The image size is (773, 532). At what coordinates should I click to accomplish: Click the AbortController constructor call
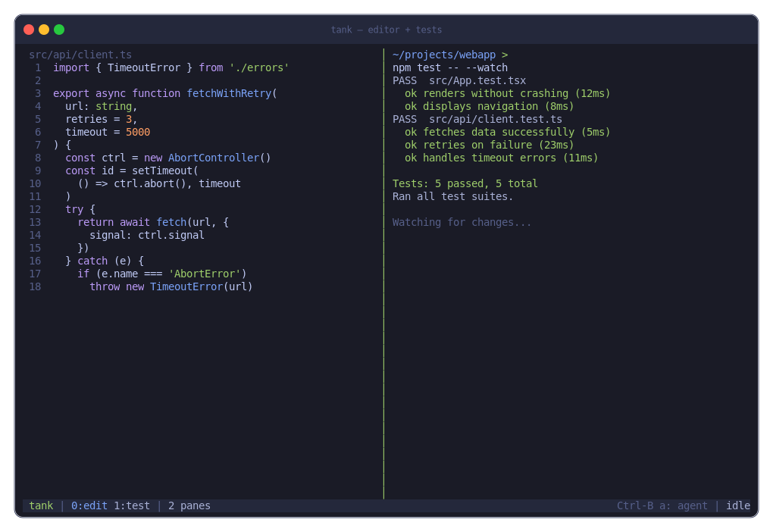pyautogui.click(x=219, y=158)
